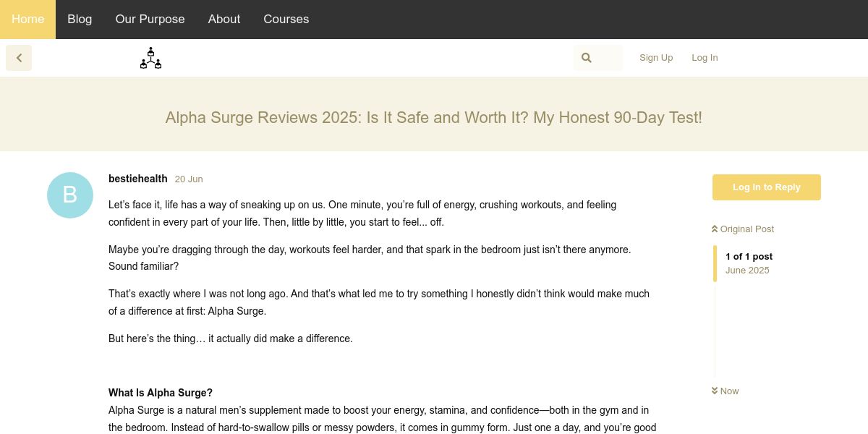This screenshot has height=434, width=868.
Task: Click paragraph starting 'Maybe you're dragging'
Action: click(382, 258)
